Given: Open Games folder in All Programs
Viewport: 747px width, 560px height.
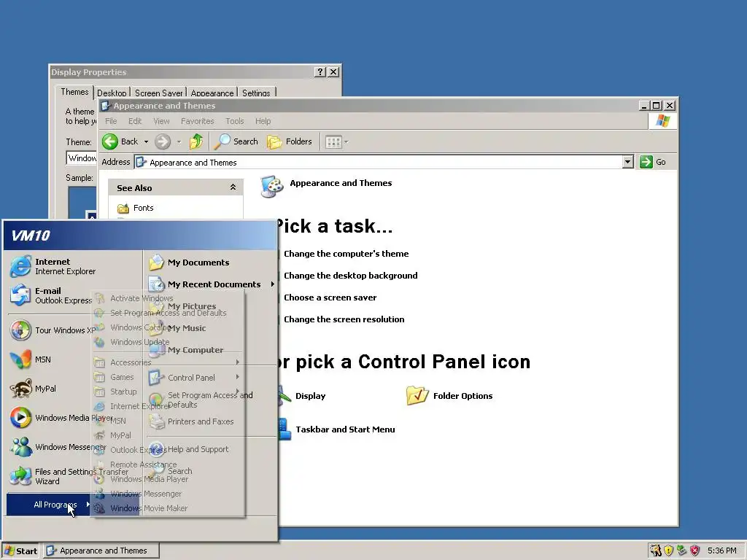Looking at the screenshot, I should point(122,377).
